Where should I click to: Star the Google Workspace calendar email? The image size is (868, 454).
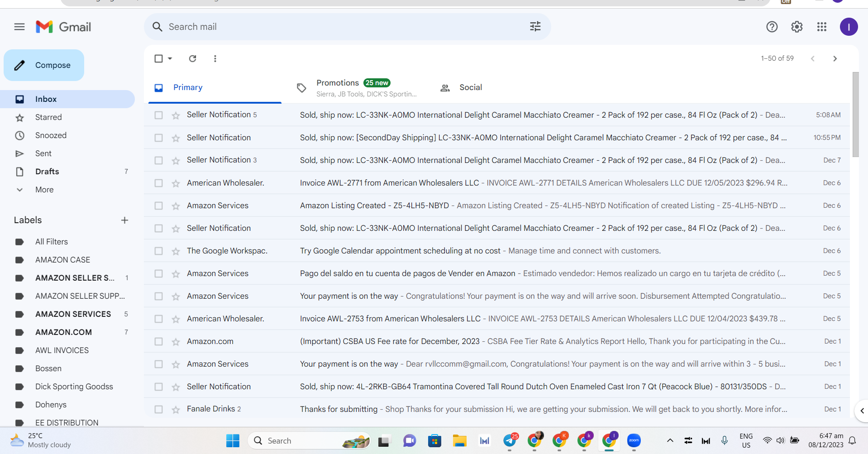click(x=176, y=251)
